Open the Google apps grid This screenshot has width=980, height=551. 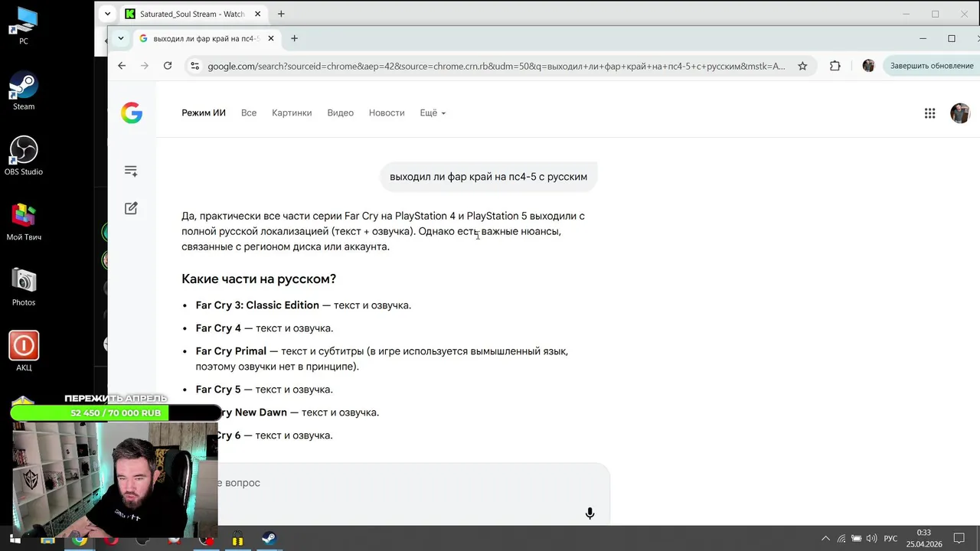pyautogui.click(x=929, y=113)
